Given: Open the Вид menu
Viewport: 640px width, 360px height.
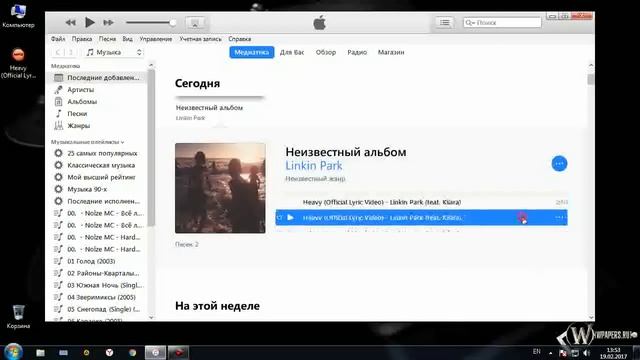Looking at the screenshot, I should pos(127,39).
